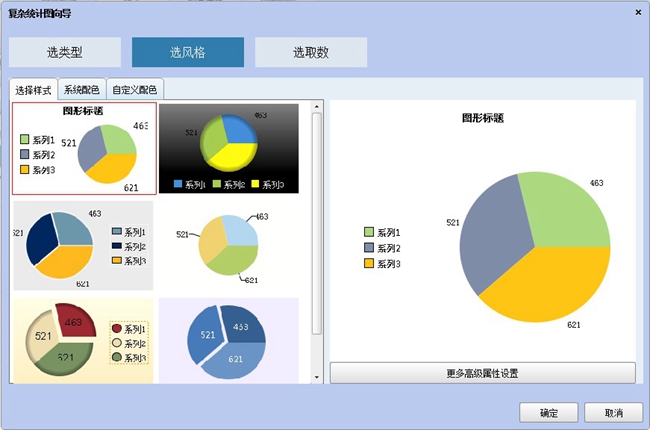Open the 自定义配色 tab
Viewport: 650px width, 430px height.
[134, 90]
